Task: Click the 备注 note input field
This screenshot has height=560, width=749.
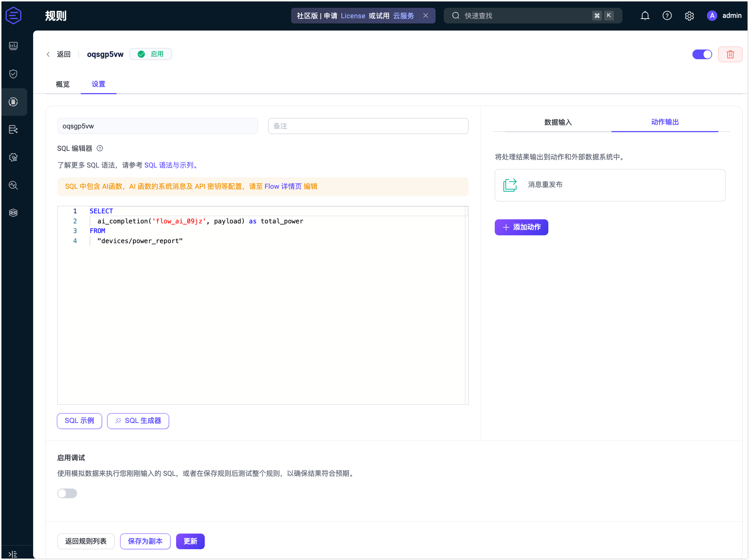Action: click(x=368, y=126)
